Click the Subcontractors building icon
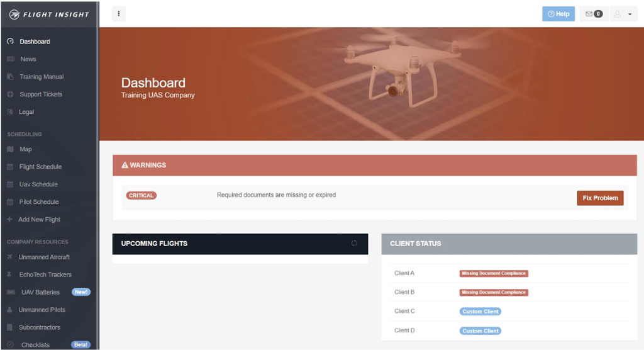 pyautogui.click(x=9, y=327)
